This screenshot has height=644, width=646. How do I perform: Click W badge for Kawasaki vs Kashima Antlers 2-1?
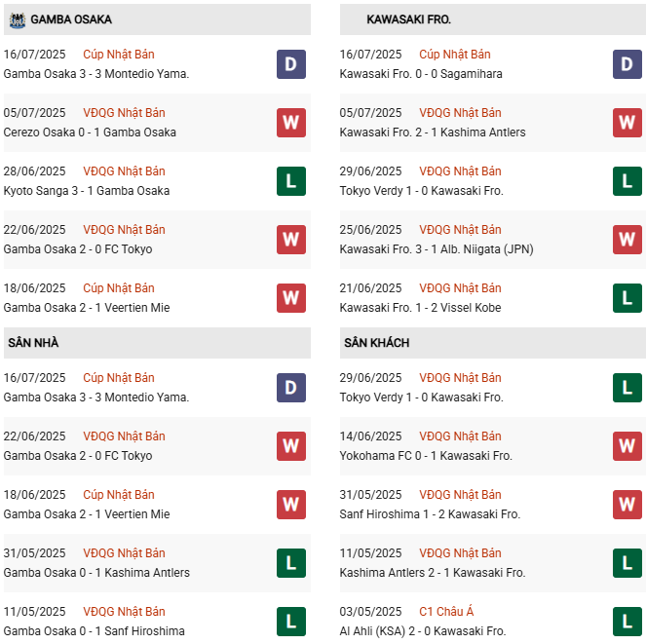[627, 123]
